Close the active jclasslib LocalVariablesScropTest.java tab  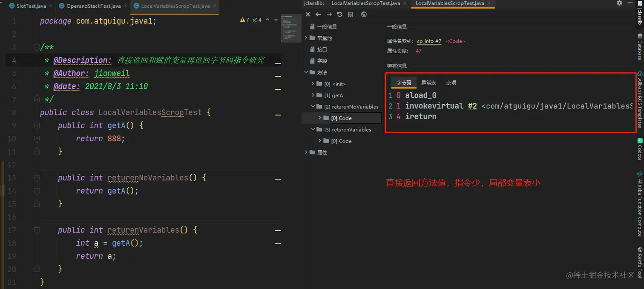[489, 3]
